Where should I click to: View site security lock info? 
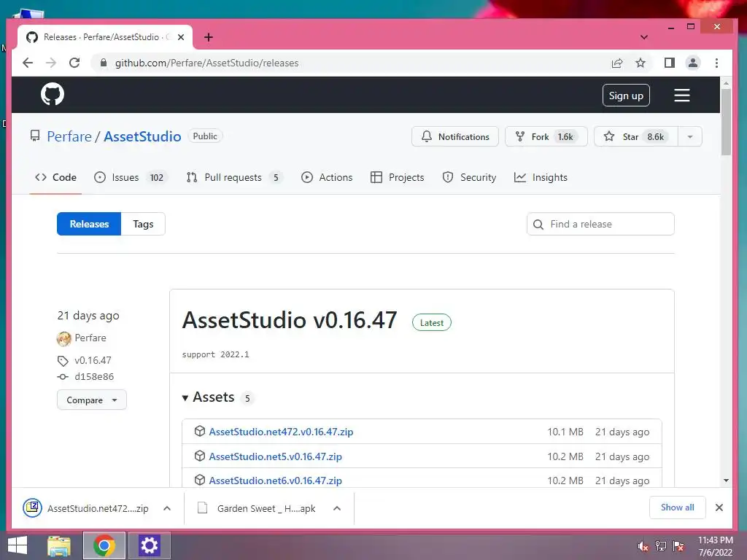pyautogui.click(x=104, y=63)
